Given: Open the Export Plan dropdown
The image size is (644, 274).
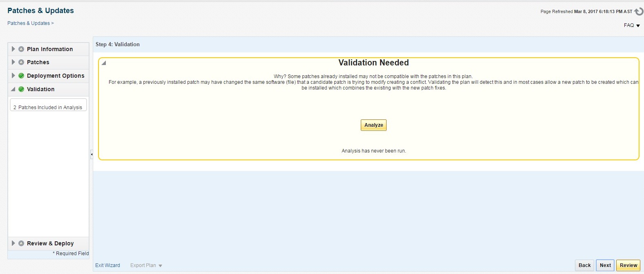Looking at the screenshot, I should 146,265.
